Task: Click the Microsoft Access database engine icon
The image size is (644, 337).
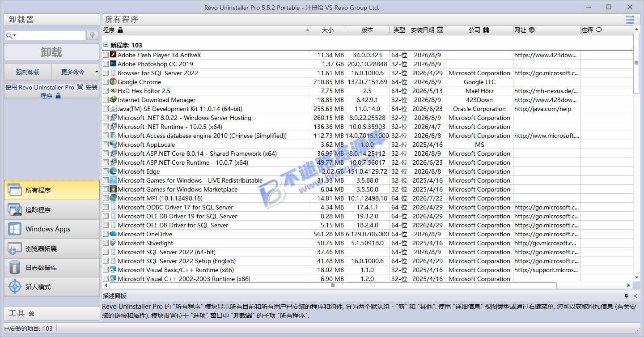Action: (113, 136)
